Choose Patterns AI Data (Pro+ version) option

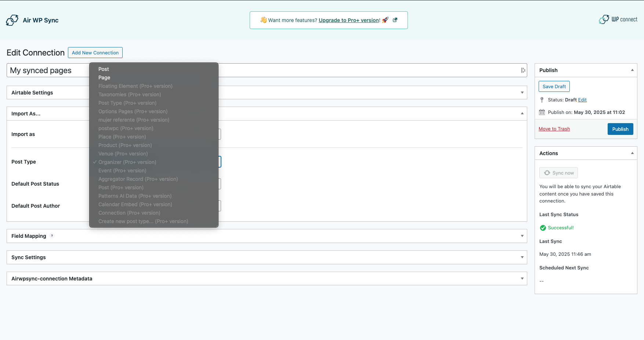pos(154,196)
